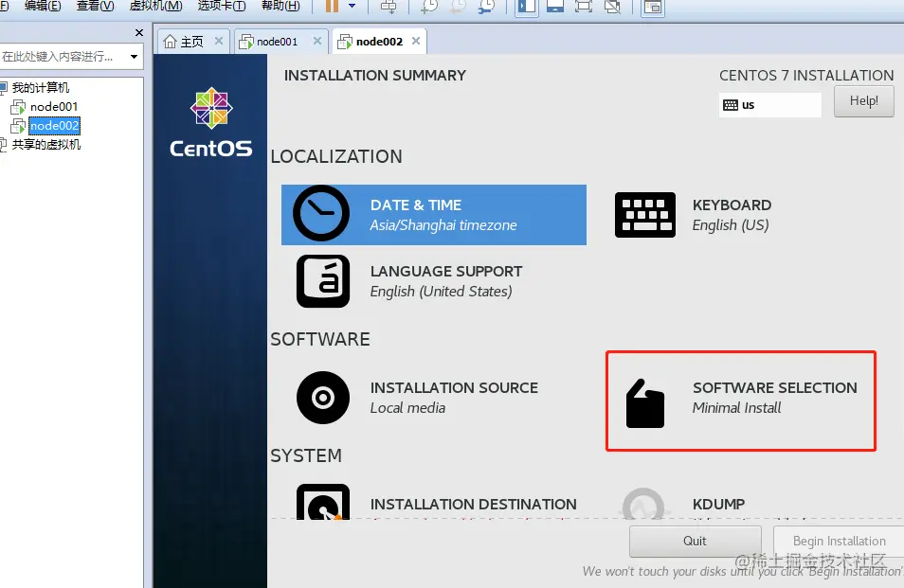Select 我的计算机 in the library tree

pos(41,87)
